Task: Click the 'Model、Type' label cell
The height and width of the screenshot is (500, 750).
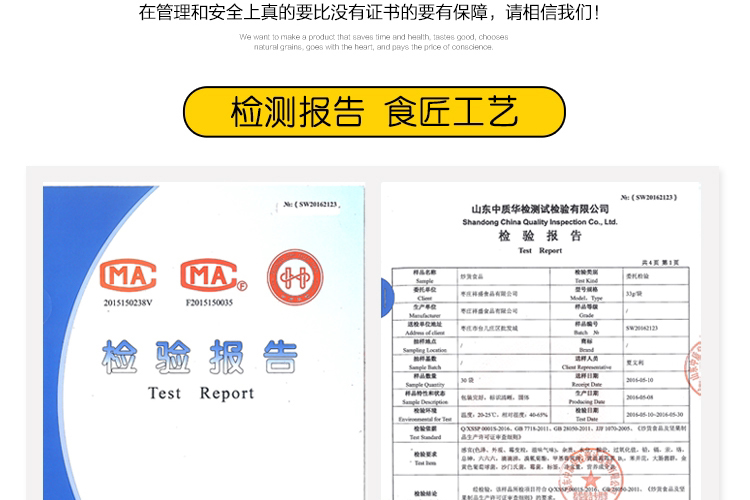Action: click(586, 294)
